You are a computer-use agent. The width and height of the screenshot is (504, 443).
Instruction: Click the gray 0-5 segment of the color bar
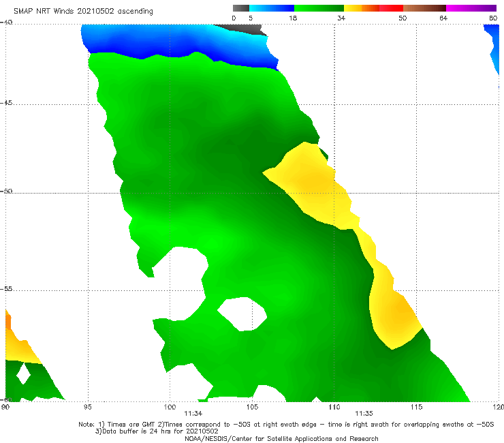click(241, 8)
